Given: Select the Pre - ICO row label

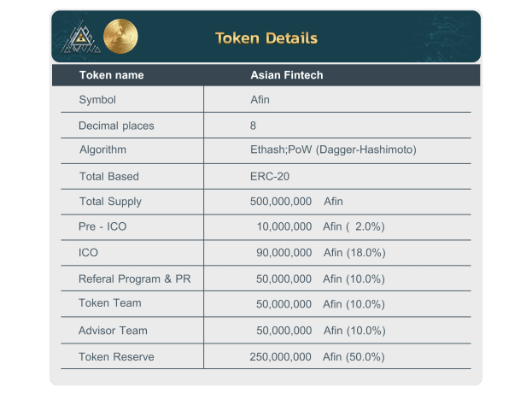Looking at the screenshot, I should [x=102, y=226].
